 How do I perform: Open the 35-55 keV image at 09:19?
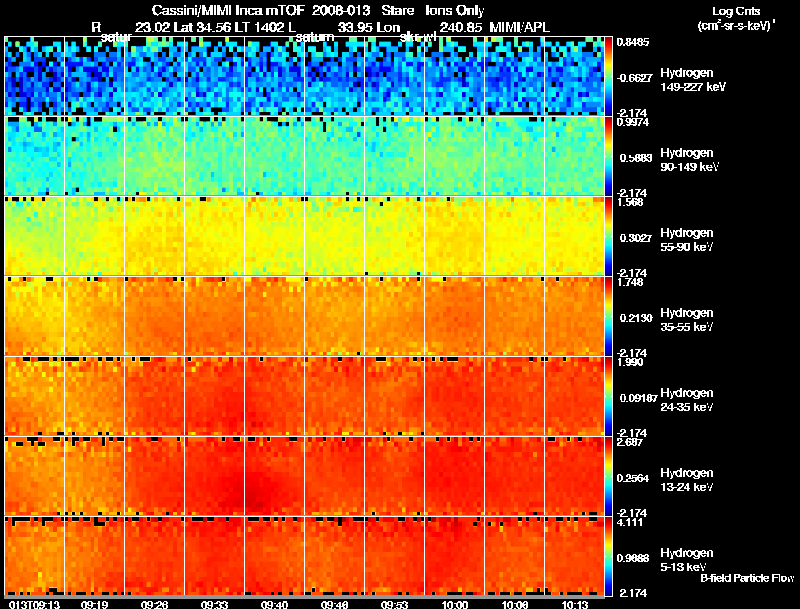click(x=94, y=316)
